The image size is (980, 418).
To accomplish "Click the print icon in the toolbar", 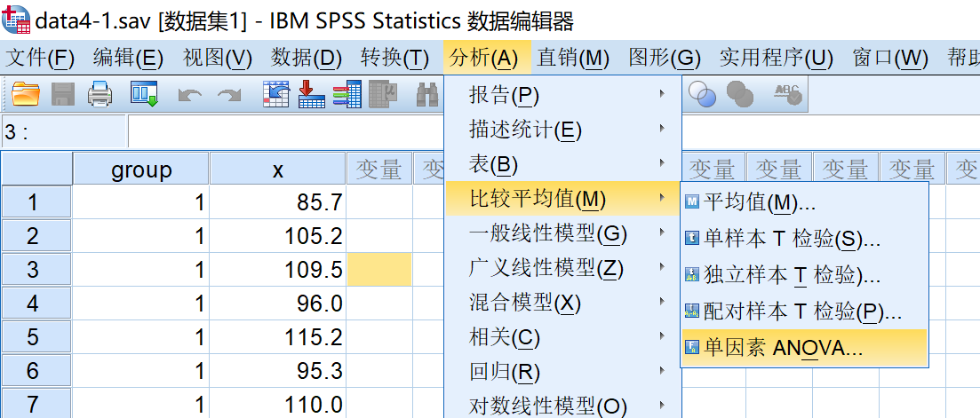I will point(100,93).
